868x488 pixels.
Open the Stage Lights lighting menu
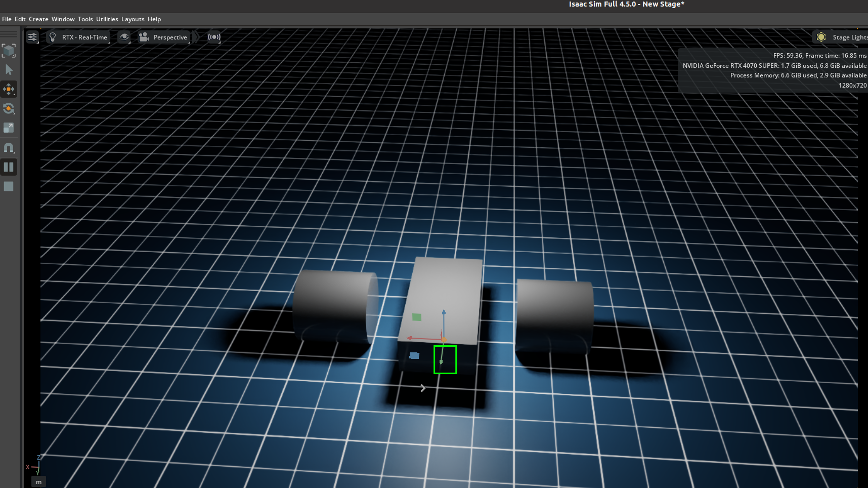point(841,37)
